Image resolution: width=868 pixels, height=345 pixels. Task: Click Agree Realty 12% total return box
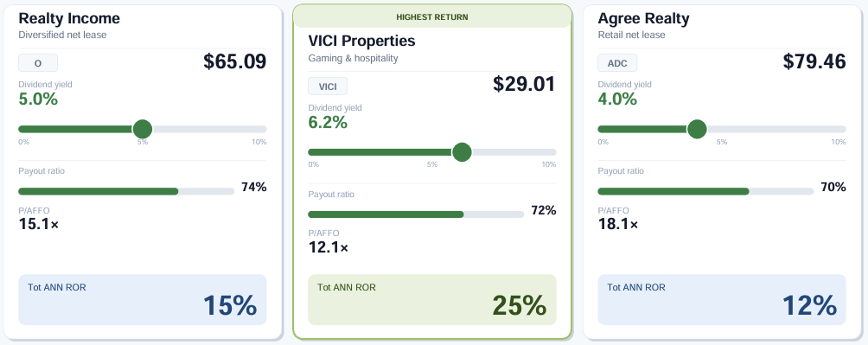click(x=722, y=300)
